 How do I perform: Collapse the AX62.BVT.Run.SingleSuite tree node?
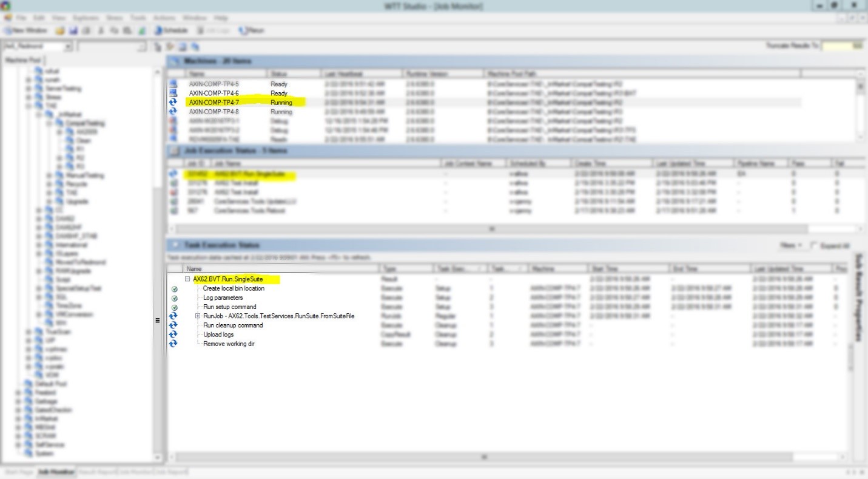188,279
